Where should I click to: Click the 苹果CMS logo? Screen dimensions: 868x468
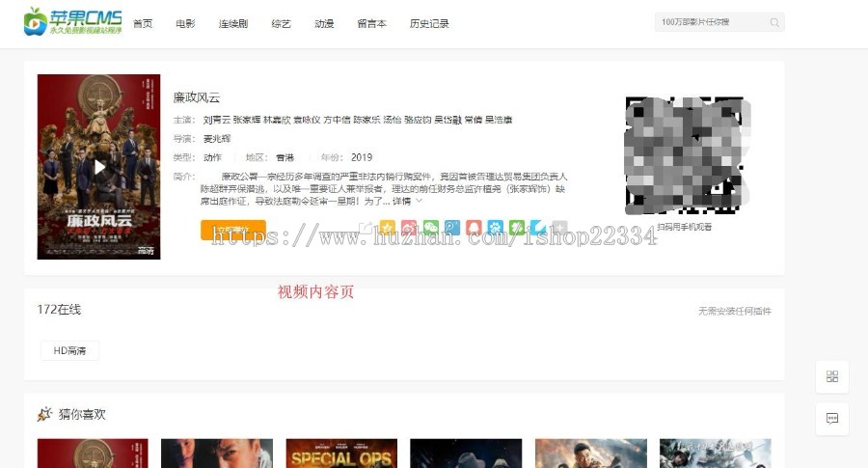tap(72, 21)
